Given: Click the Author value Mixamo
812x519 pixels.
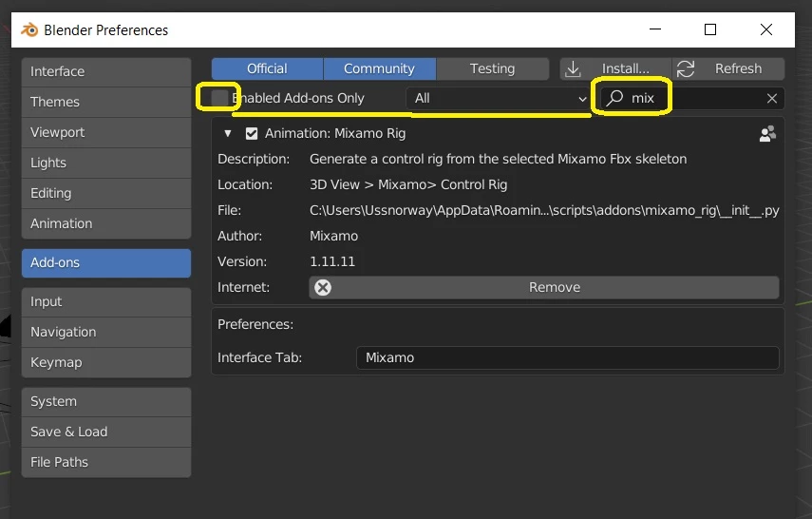Looking at the screenshot, I should pyautogui.click(x=334, y=237).
